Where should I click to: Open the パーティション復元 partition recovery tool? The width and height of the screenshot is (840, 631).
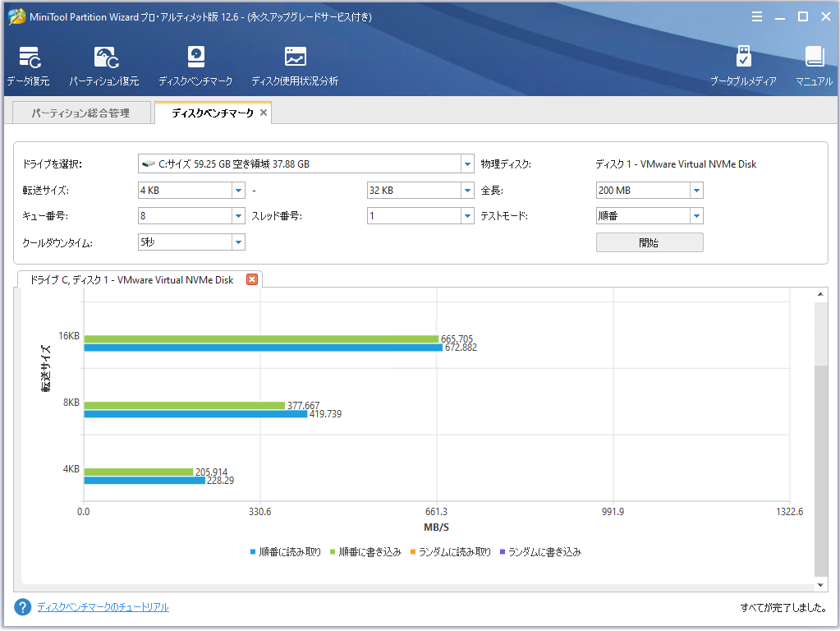click(x=104, y=67)
